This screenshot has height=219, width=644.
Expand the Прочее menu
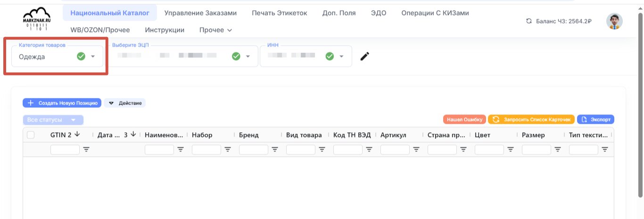(215, 30)
